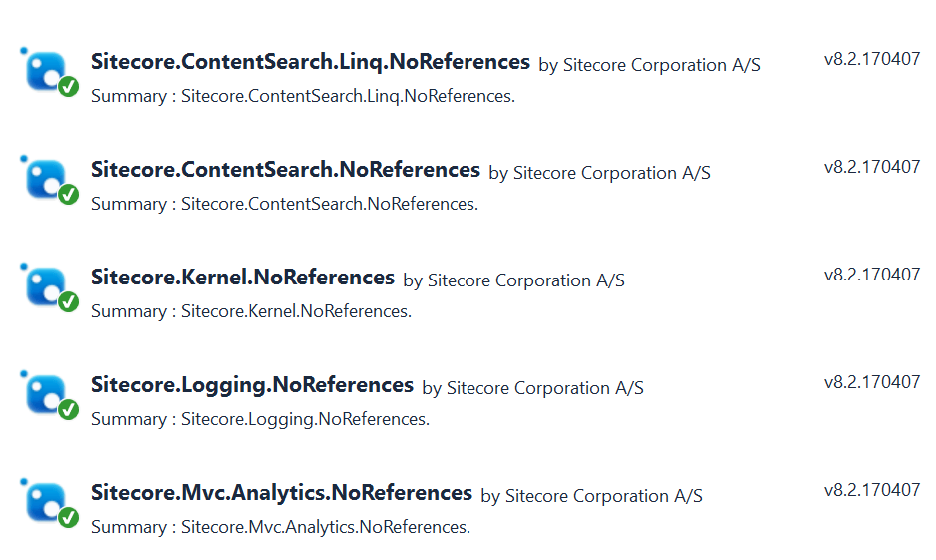The image size is (936, 560).
Task: Click version number beside Sitecore.Kernel.NoReferences
Action: click(x=871, y=275)
